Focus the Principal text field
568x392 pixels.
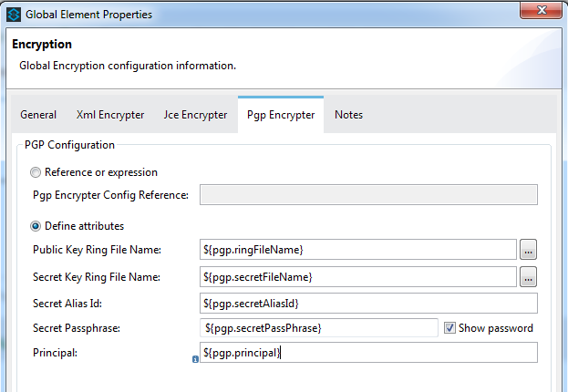tap(368, 353)
